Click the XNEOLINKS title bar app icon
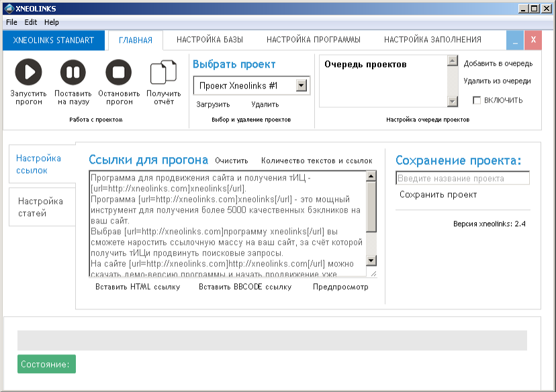Screen dimensions: 556x392 9,9
